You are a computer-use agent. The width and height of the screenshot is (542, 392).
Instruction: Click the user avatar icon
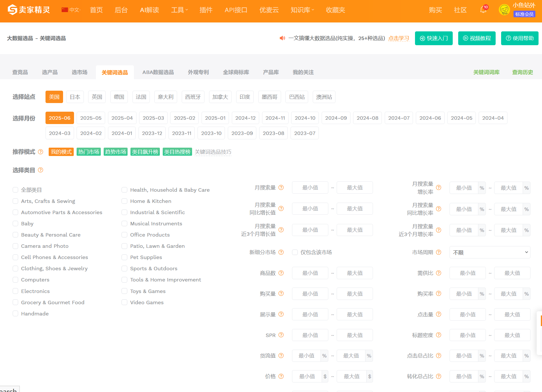pos(504,10)
